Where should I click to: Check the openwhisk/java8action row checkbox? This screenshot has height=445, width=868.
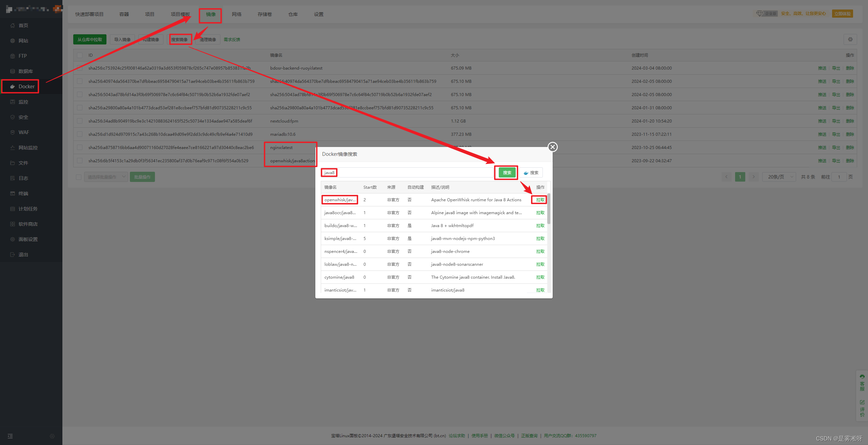80,161
